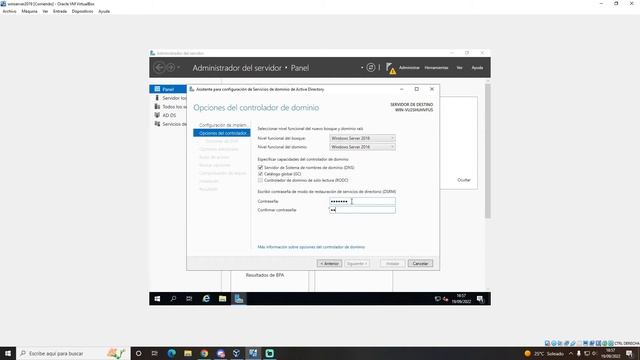The width and height of the screenshot is (640, 360).
Task: Click the microphone icon in host tray
Action: click(578, 353)
